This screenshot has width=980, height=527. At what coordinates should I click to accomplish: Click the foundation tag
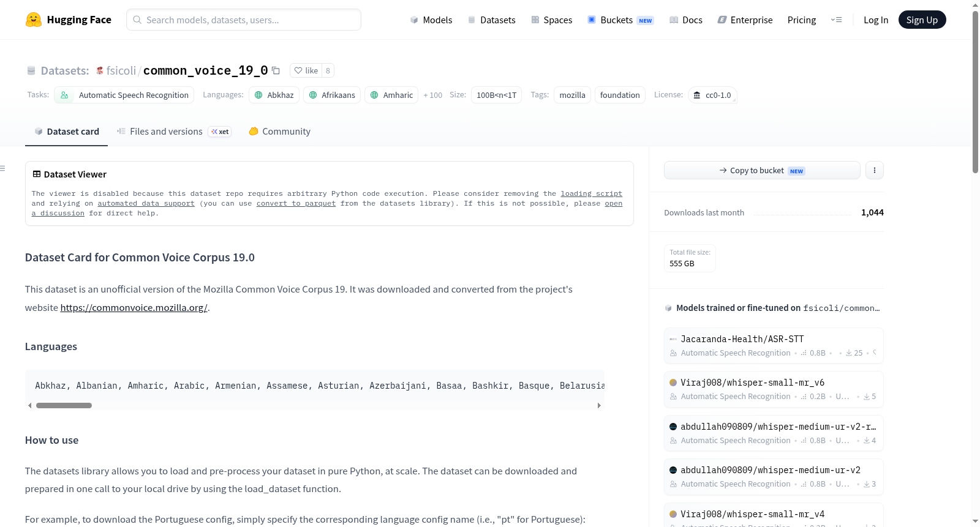tap(620, 95)
